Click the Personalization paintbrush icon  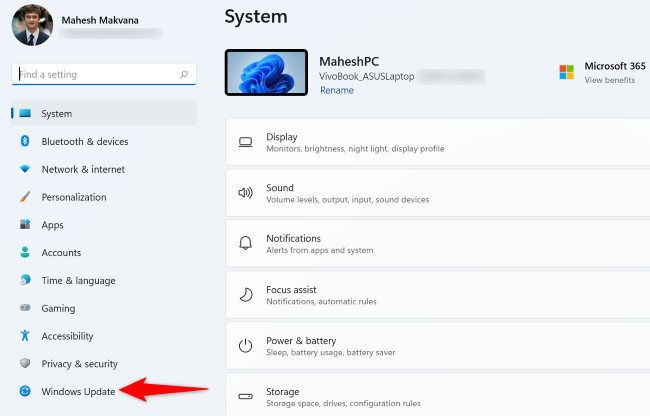(25, 198)
